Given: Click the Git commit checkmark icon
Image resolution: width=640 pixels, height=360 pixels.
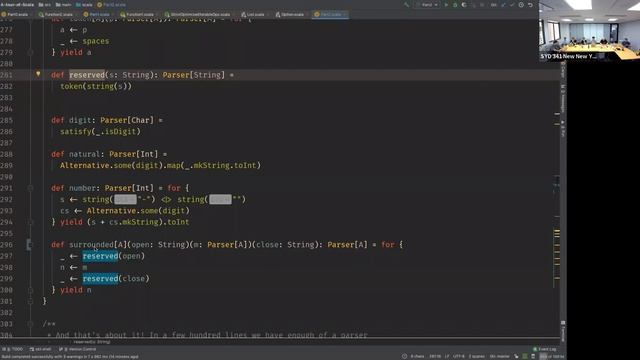Looking at the screenshot, I should tap(512, 5).
